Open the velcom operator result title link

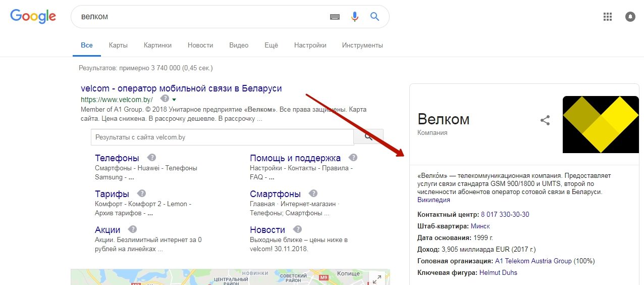(x=181, y=88)
